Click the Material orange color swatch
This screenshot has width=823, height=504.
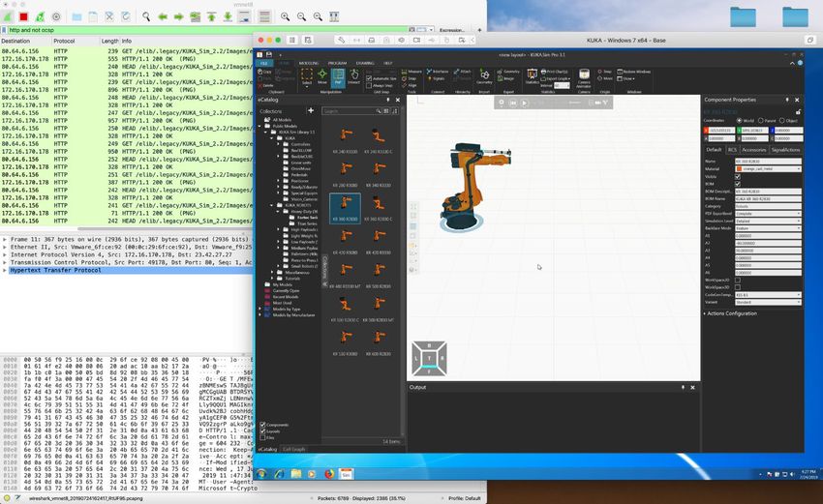739,169
